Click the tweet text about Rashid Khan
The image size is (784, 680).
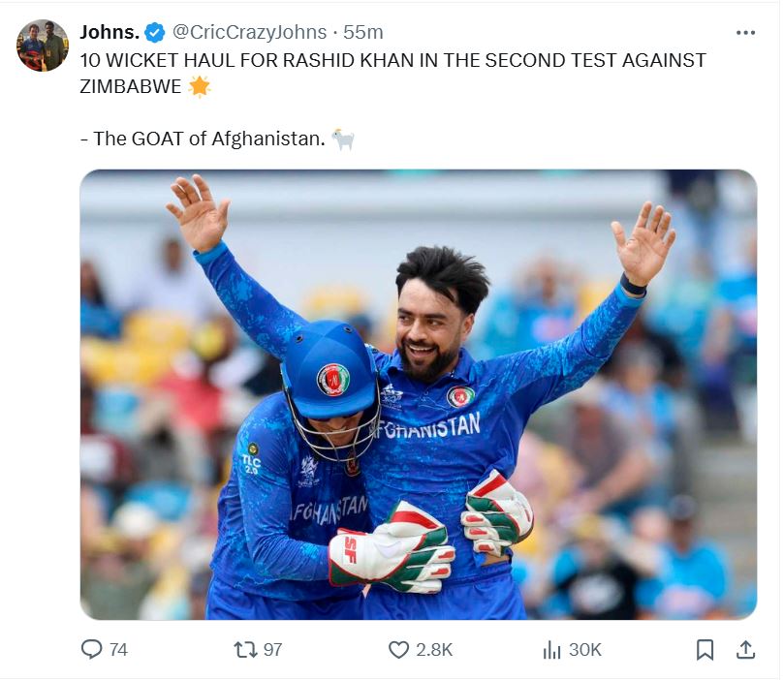(x=393, y=74)
